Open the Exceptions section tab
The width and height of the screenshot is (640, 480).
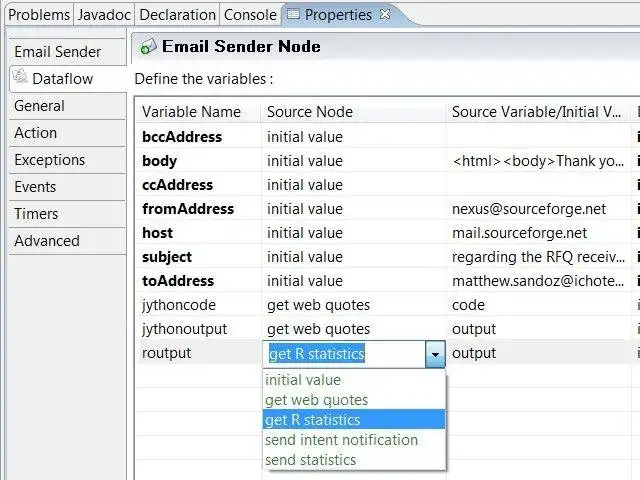49,160
